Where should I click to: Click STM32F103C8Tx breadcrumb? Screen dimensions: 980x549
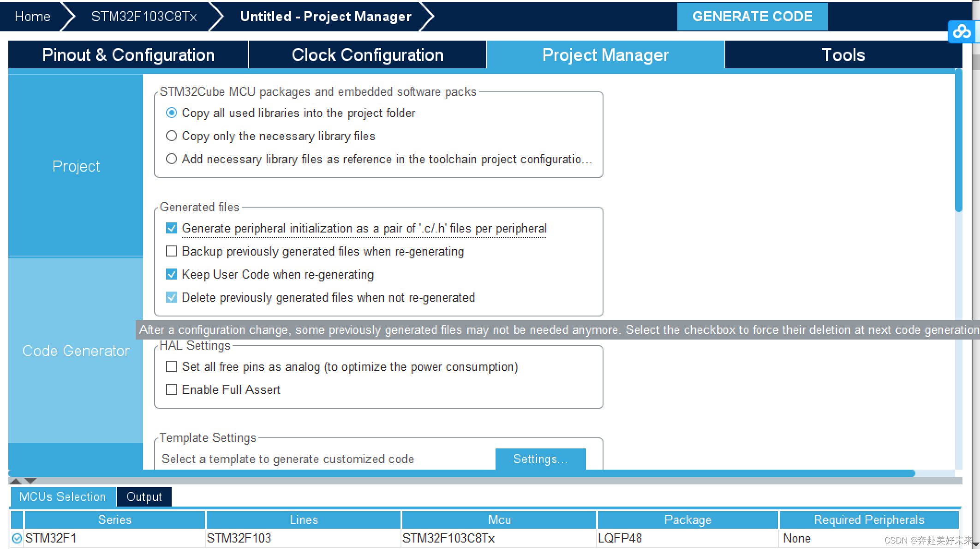coord(144,17)
